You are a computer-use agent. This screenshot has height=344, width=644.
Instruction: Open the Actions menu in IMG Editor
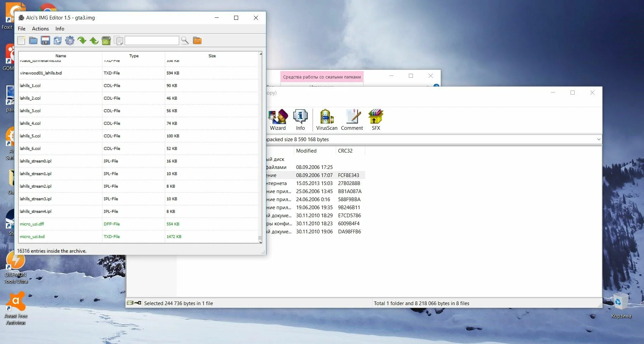[40, 28]
